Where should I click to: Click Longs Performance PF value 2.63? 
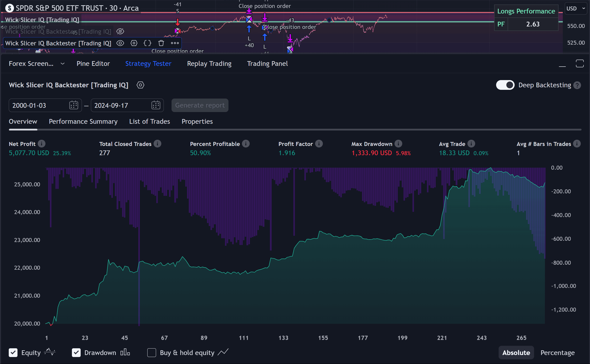(x=533, y=24)
